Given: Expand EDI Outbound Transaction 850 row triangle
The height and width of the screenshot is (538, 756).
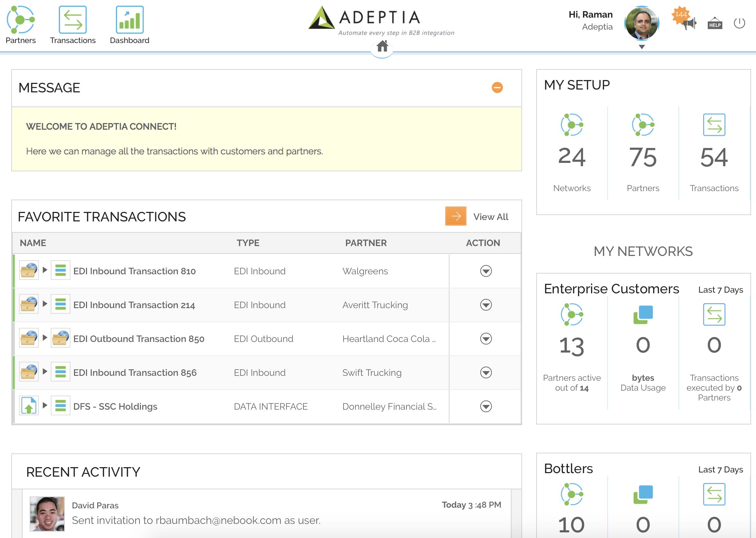Looking at the screenshot, I should [x=45, y=338].
